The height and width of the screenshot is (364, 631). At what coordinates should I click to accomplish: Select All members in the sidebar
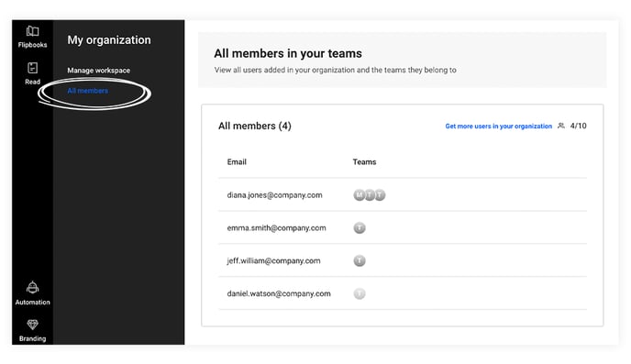click(x=88, y=91)
